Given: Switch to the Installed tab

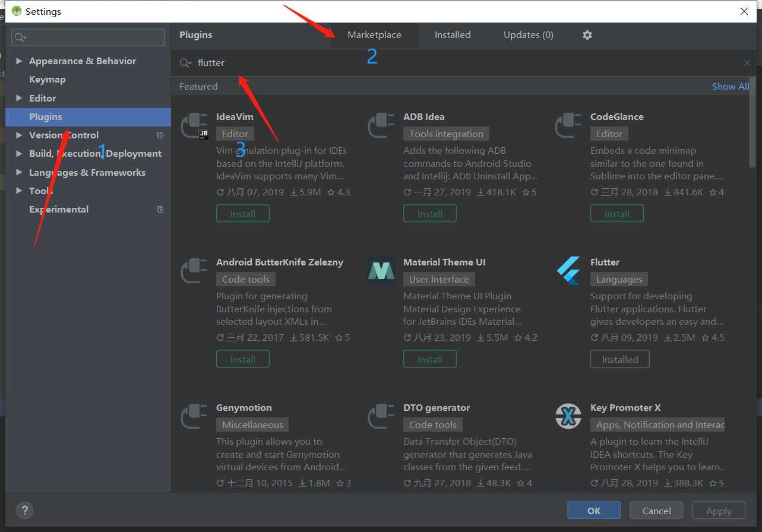Looking at the screenshot, I should pyautogui.click(x=453, y=35).
